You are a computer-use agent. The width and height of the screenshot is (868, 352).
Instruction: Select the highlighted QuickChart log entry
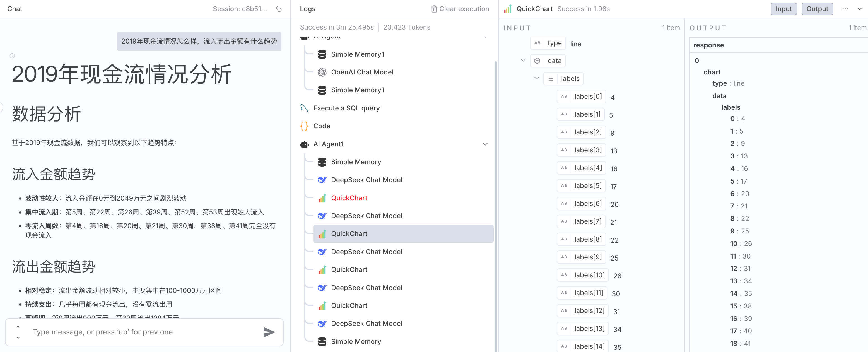(403, 234)
